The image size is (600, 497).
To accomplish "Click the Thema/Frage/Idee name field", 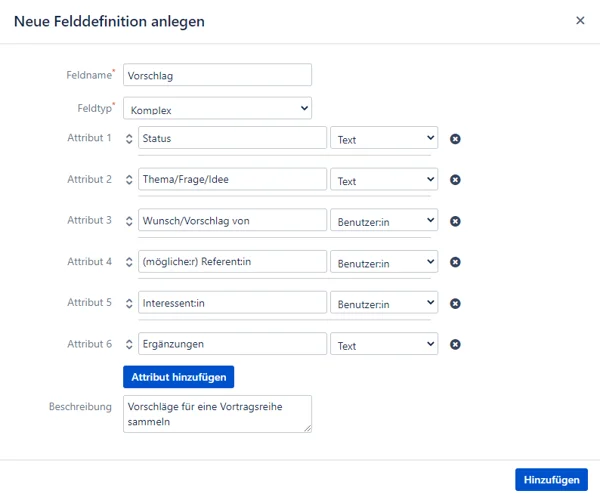I will point(232,179).
